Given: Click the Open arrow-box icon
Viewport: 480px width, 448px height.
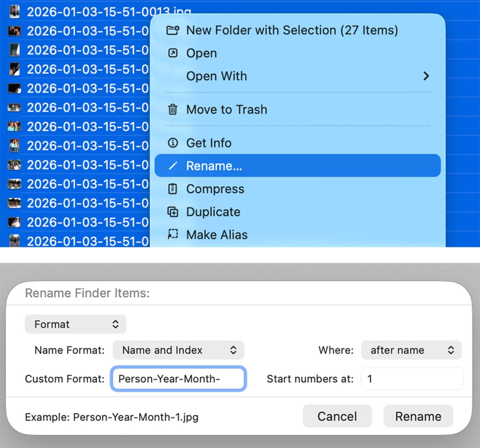Looking at the screenshot, I should pyautogui.click(x=172, y=53).
